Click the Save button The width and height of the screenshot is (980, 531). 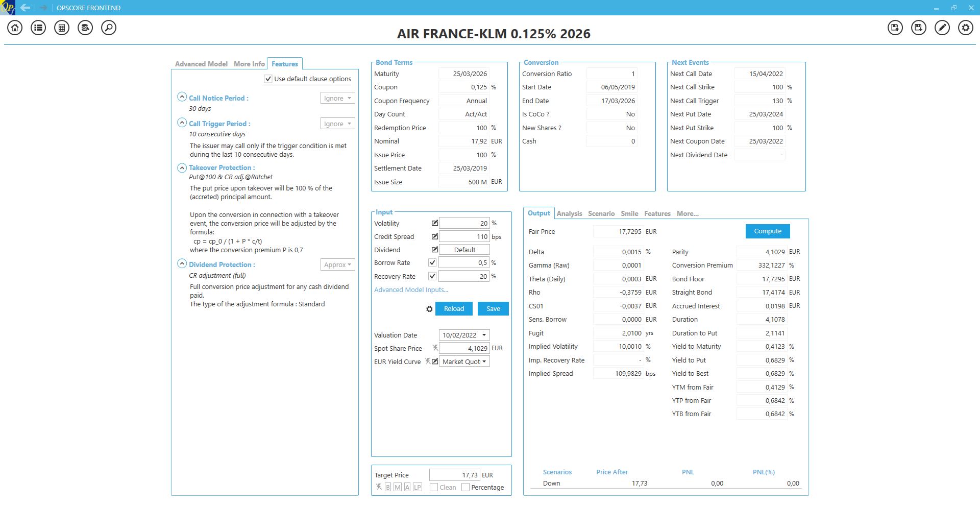point(493,308)
